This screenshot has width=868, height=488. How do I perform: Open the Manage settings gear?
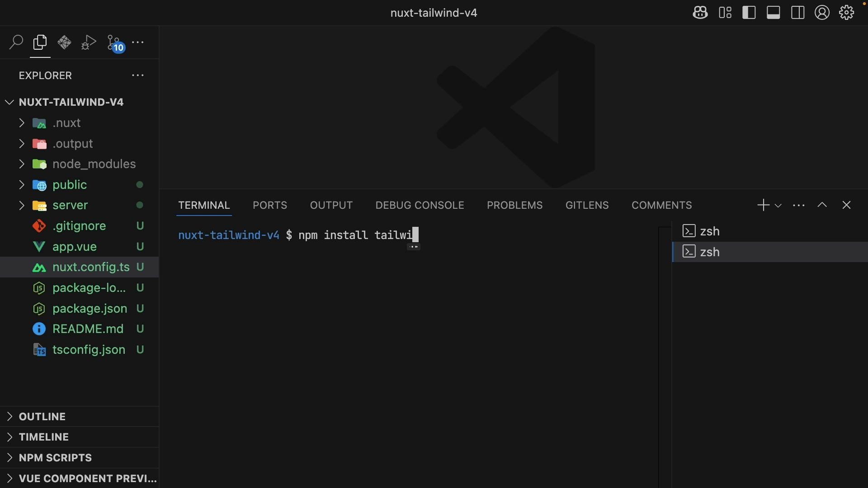(847, 13)
